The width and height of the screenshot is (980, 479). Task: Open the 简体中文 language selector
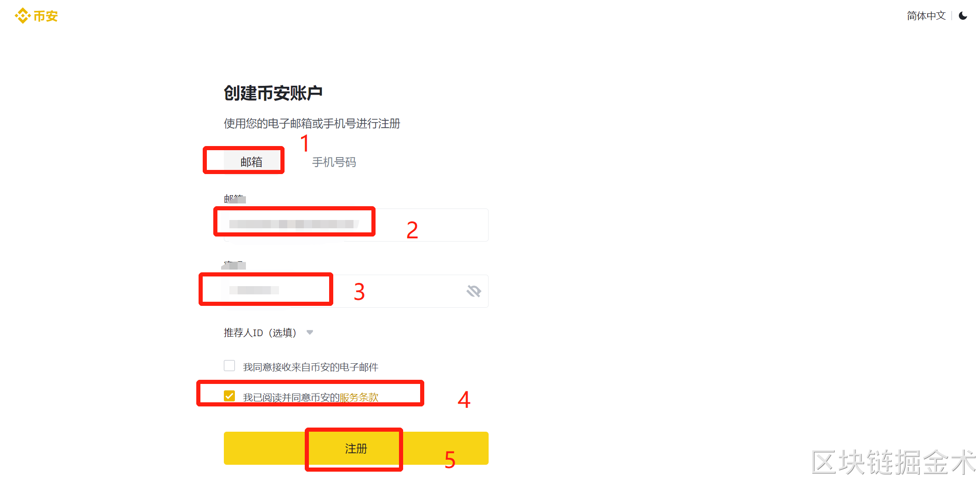tap(926, 16)
